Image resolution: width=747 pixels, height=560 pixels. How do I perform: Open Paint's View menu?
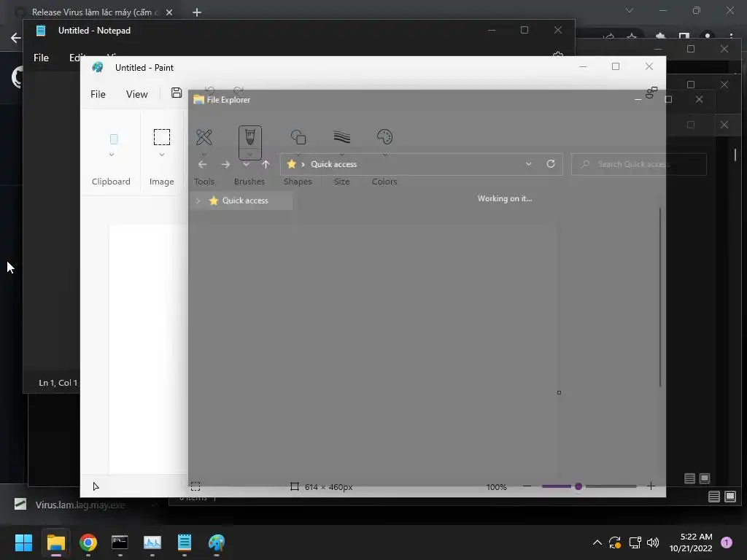coord(136,94)
